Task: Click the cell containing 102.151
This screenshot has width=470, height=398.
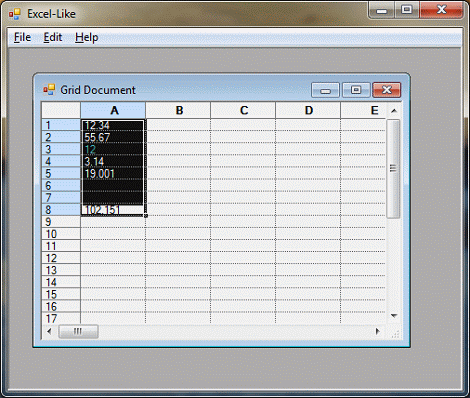Action: click(x=113, y=210)
